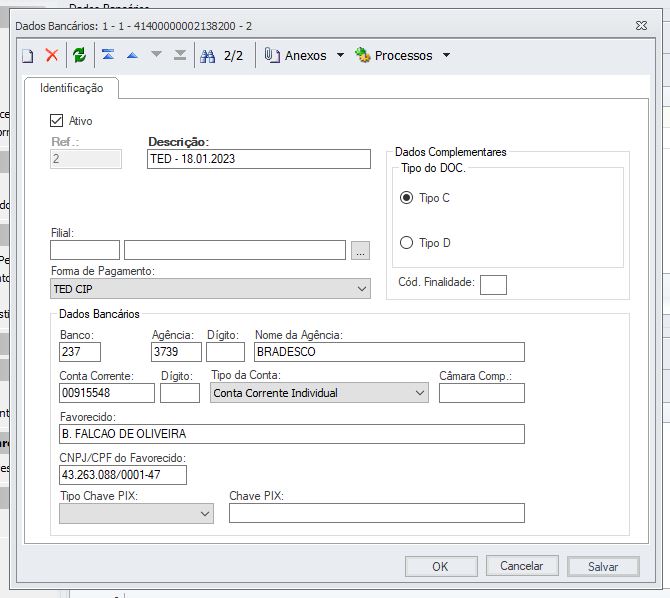Image resolution: width=670 pixels, height=598 pixels.
Task: Select the Tipo C radio button
Action: [406, 198]
